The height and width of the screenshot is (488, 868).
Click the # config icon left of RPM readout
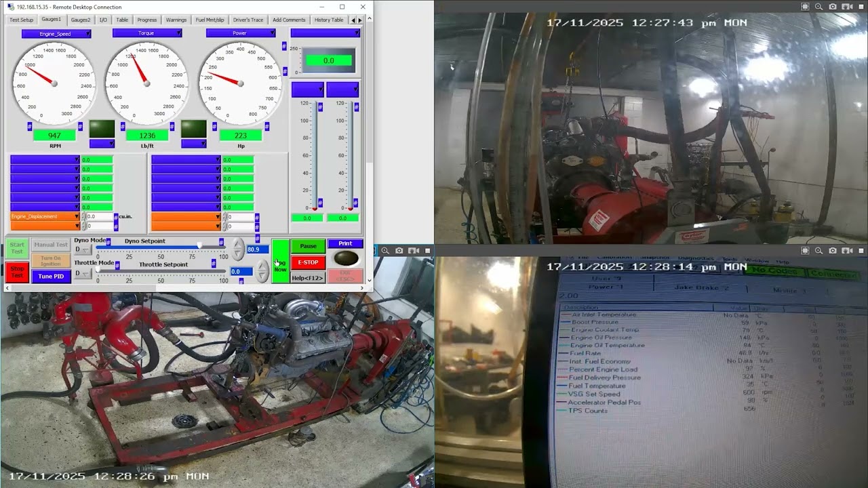[x=30, y=126]
